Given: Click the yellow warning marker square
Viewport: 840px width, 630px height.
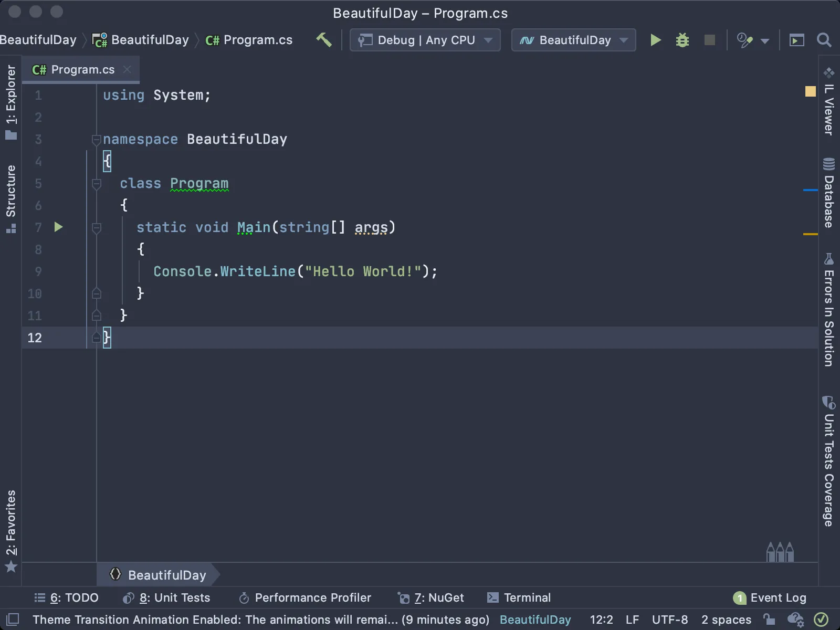Looking at the screenshot, I should click(x=811, y=91).
